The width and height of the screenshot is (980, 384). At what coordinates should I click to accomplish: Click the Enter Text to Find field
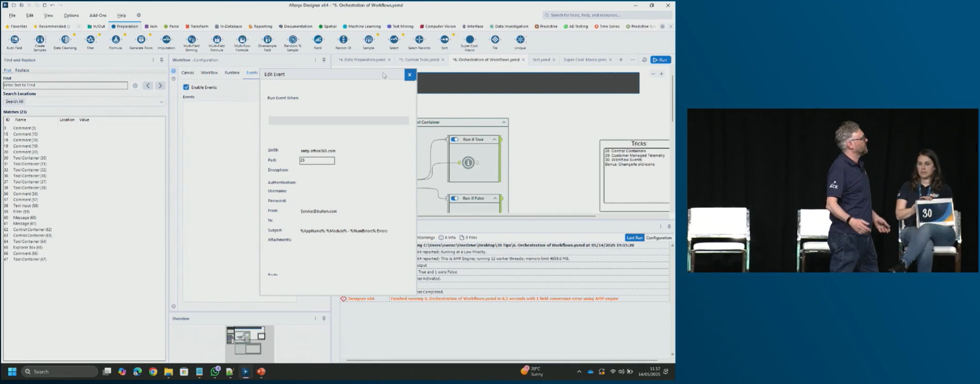click(x=65, y=86)
